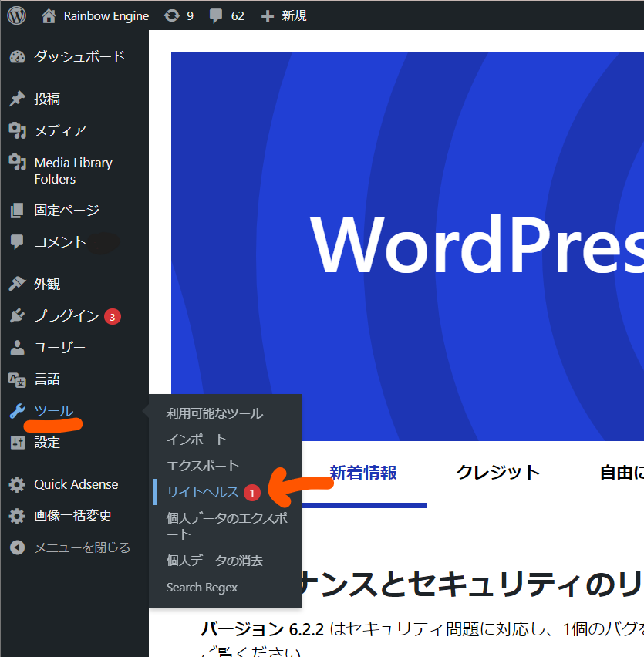Open the updates icon showing 9
The image size is (644, 657).
pos(172,15)
